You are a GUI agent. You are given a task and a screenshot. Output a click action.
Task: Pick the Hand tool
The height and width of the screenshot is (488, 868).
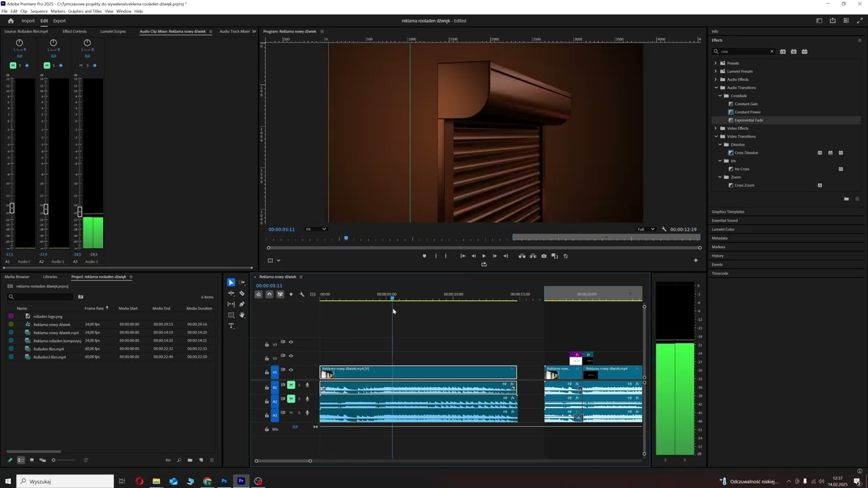242,315
